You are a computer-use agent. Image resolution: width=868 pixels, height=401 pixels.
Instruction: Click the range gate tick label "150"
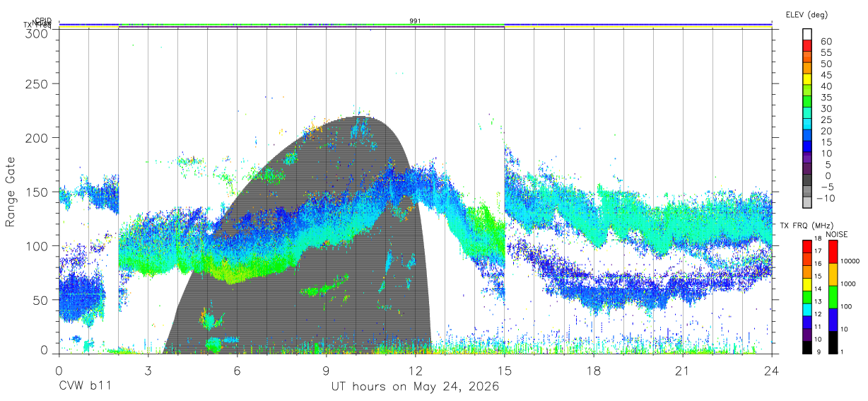[x=37, y=192]
